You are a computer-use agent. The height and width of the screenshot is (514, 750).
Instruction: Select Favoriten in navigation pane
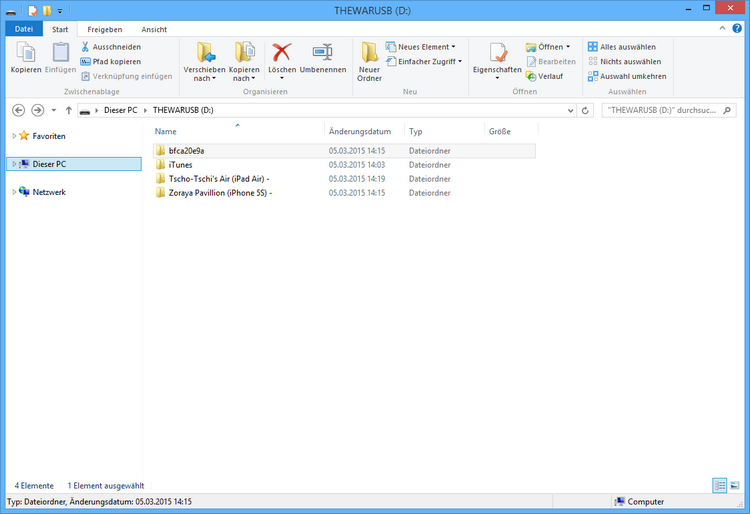coord(49,136)
